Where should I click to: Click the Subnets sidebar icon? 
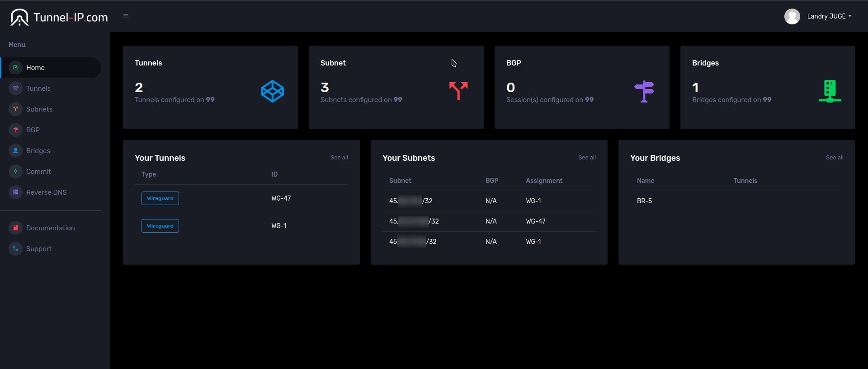pyautogui.click(x=15, y=109)
